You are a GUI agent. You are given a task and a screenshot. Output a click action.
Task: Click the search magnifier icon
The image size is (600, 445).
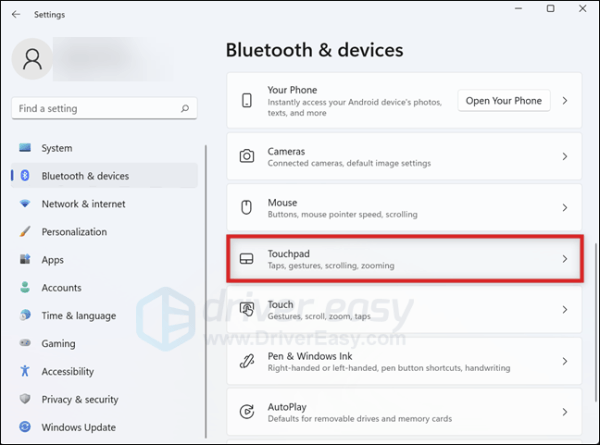click(x=185, y=108)
